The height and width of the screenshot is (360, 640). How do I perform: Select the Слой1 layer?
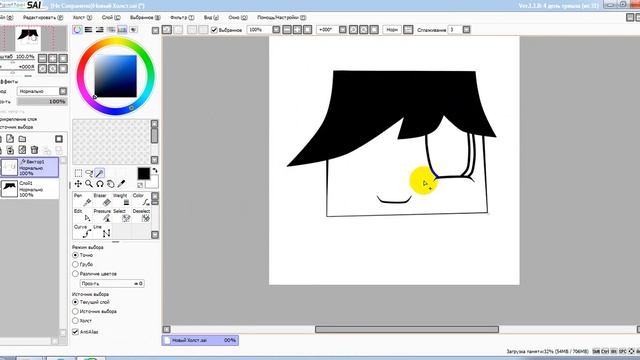(x=30, y=189)
